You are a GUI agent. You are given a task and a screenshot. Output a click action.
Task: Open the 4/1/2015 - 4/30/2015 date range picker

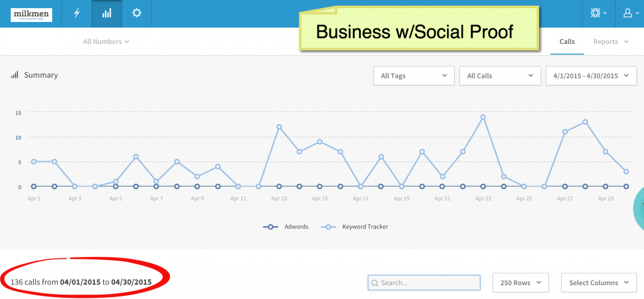(591, 76)
